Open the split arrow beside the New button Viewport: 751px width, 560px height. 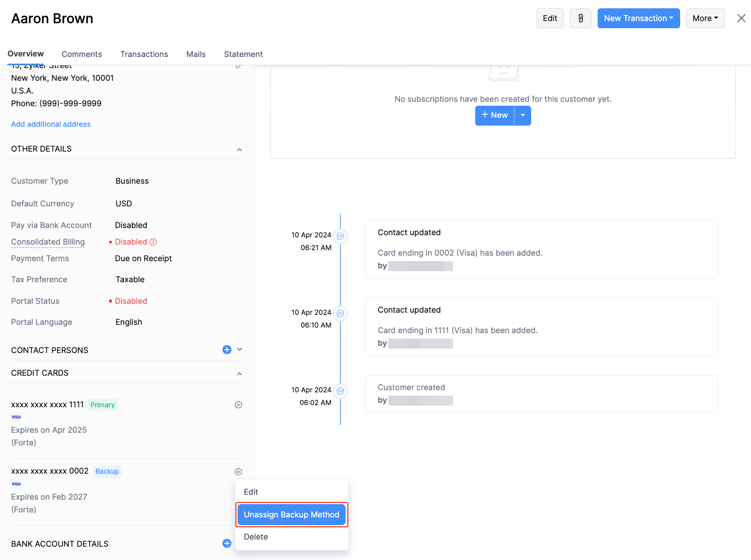click(523, 115)
